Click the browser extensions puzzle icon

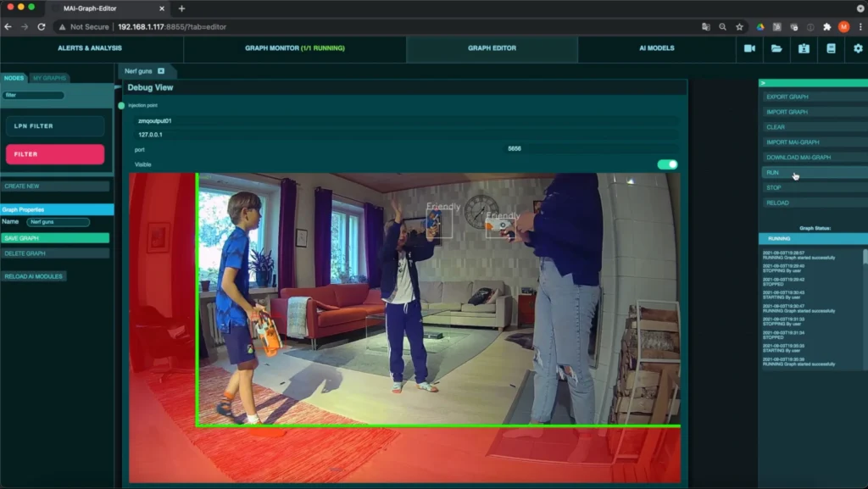827,27
